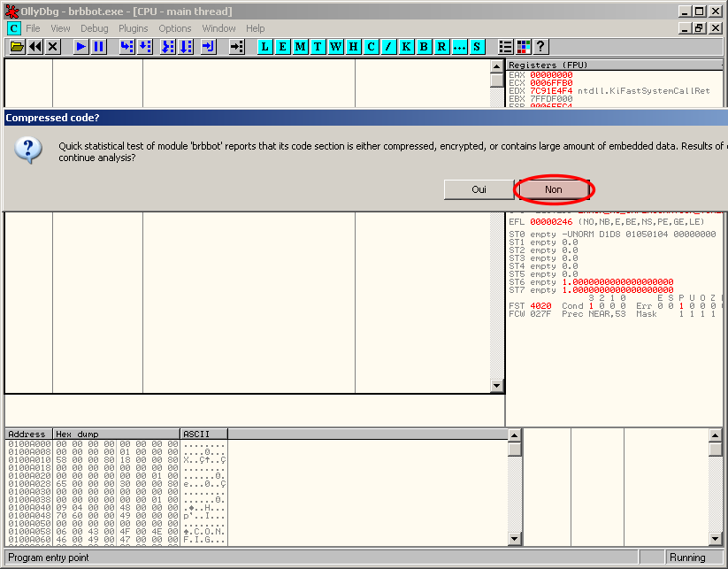
Task: Click the Open file folder icon
Action: pos(17,46)
